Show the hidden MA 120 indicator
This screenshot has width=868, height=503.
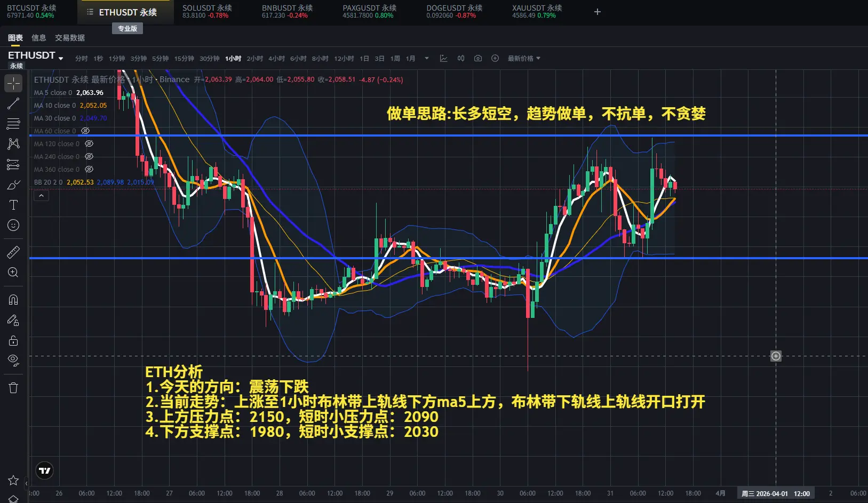(x=89, y=143)
